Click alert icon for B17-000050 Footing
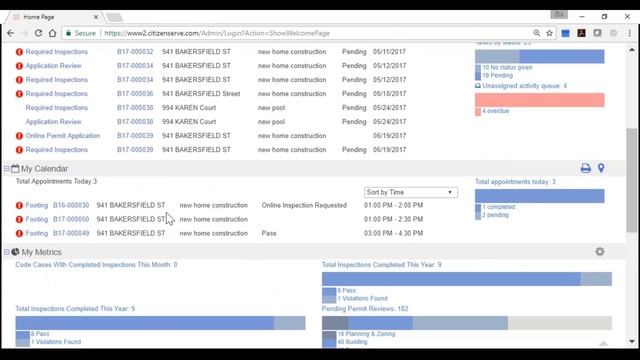The image size is (640, 360). pos(19,220)
